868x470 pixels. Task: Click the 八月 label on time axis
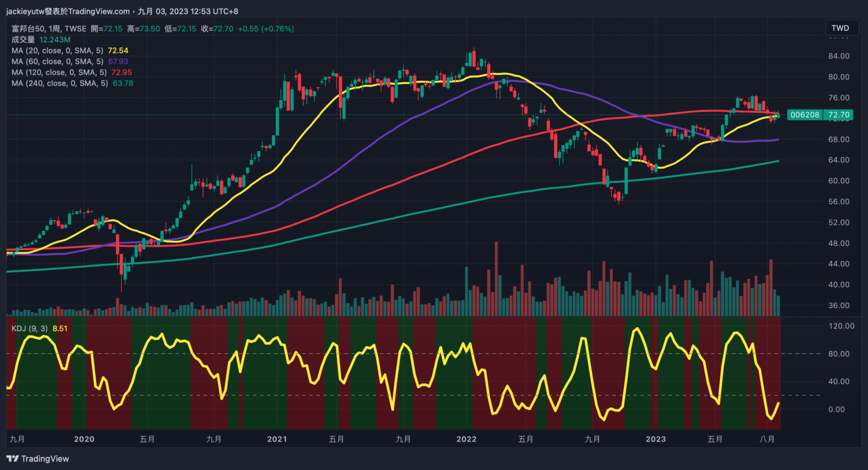pos(767,439)
